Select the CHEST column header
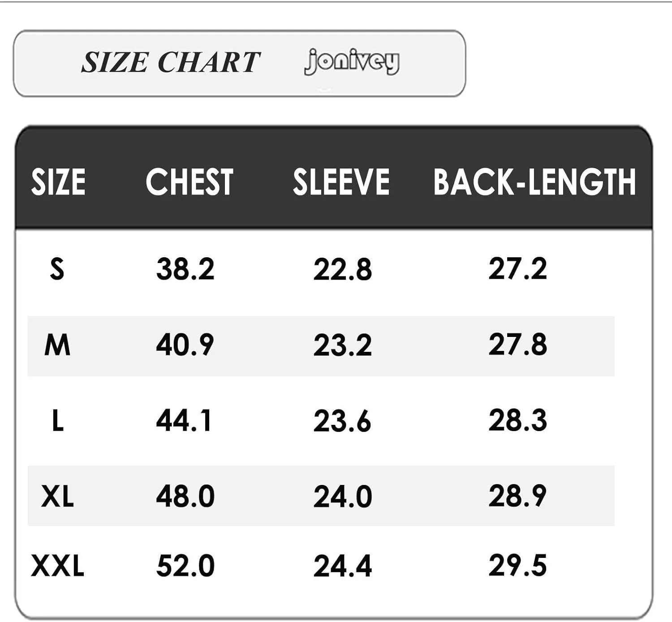The image size is (672, 622). (190, 182)
